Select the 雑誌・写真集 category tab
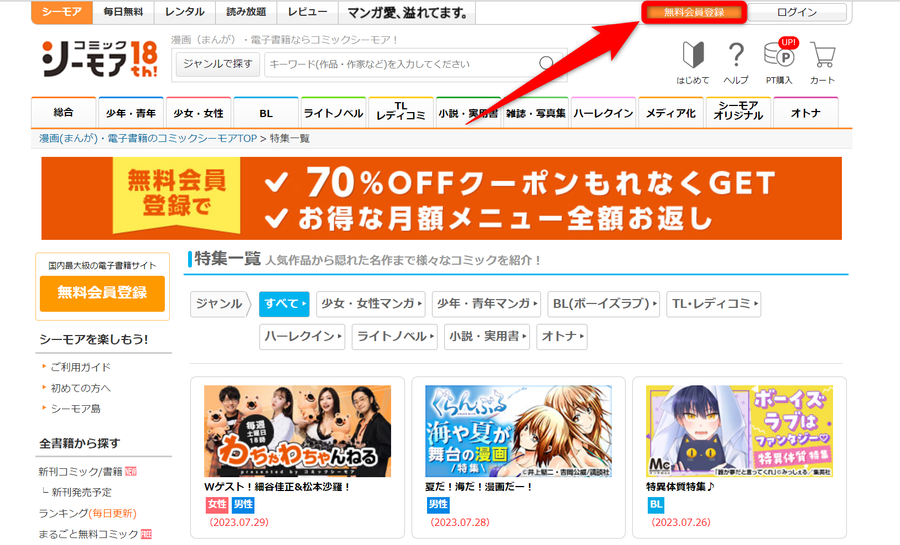Image resolution: width=900 pixels, height=545 pixels. coord(536,112)
